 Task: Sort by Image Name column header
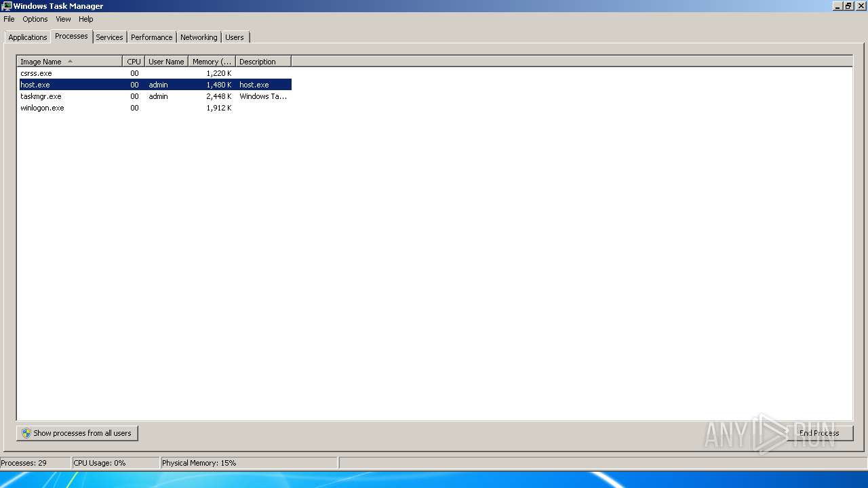70,61
